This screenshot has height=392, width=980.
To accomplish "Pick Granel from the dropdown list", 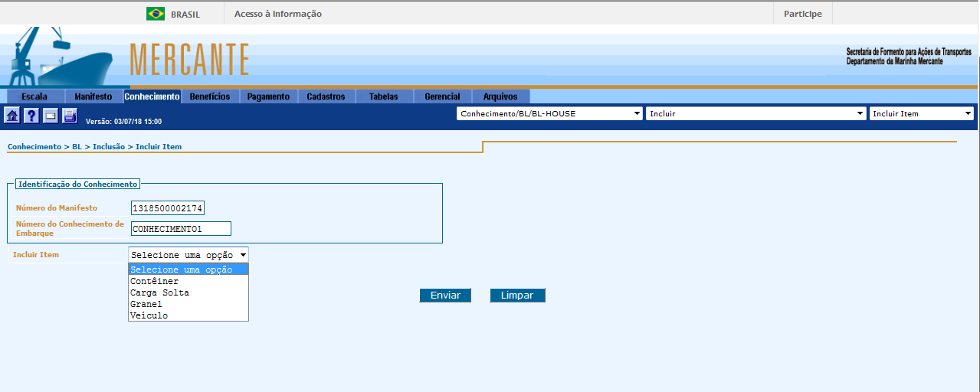I will coord(146,304).
